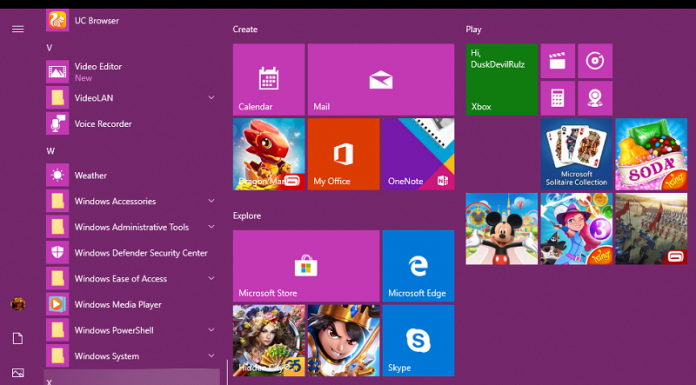Expand Windows Administrative Tools chevron
This screenshot has width=696, height=385.
point(211,226)
